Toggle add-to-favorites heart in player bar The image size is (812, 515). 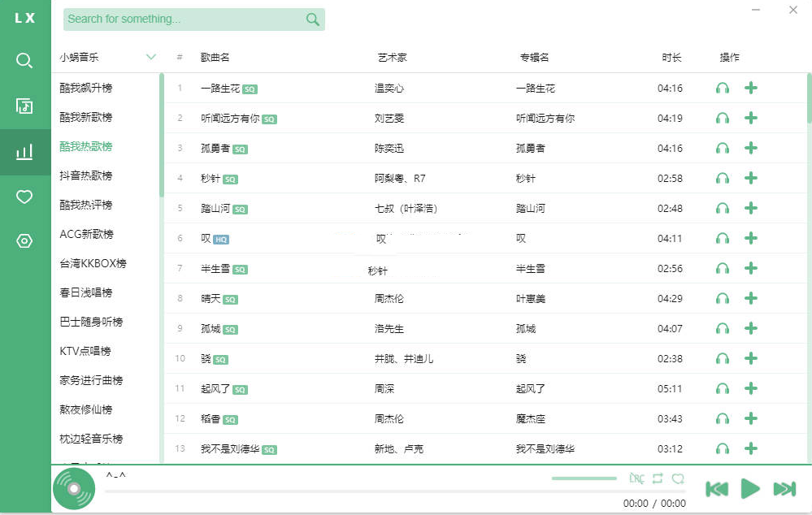point(678,478)
